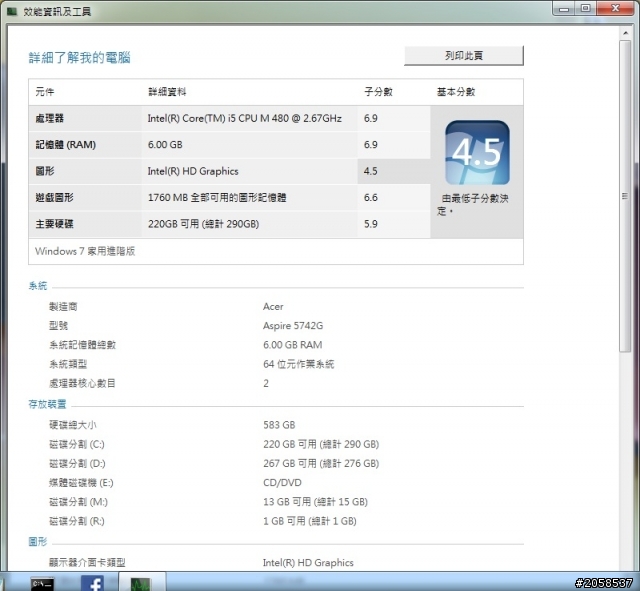The image size is (640, 591).
Task: Select the CD/DVD drive value
Action: coord(282,482)
